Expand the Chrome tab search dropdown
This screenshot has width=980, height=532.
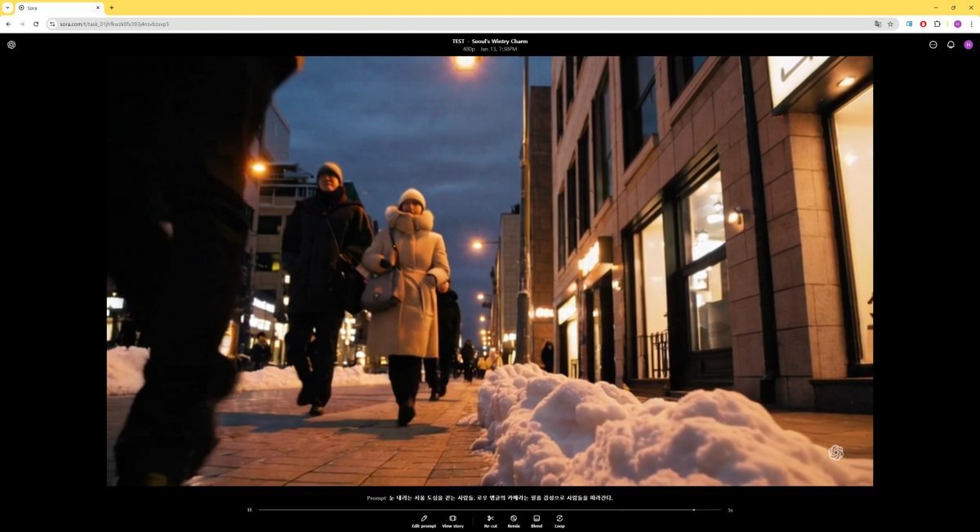click(7, 7)
